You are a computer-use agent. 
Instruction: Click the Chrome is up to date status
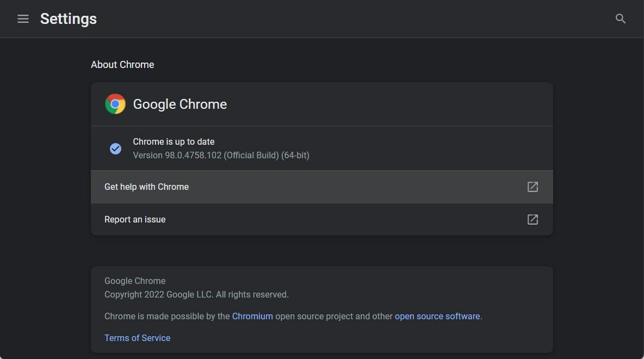[174, 141]
